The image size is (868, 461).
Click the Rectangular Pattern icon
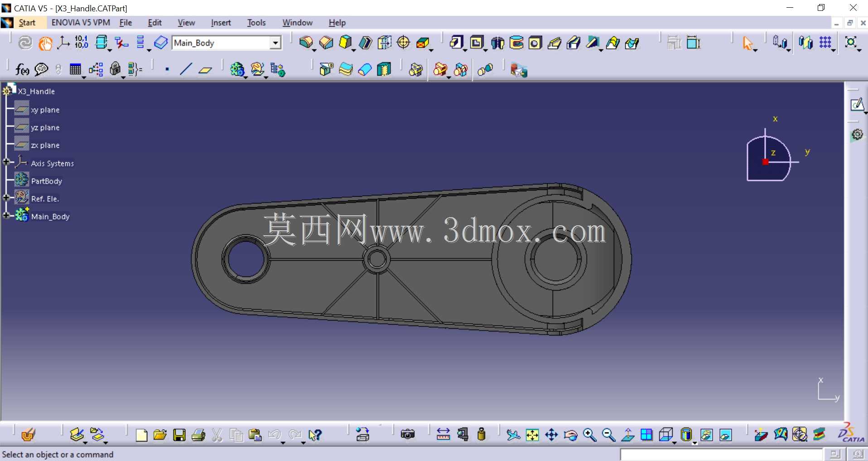pos(825,43)
